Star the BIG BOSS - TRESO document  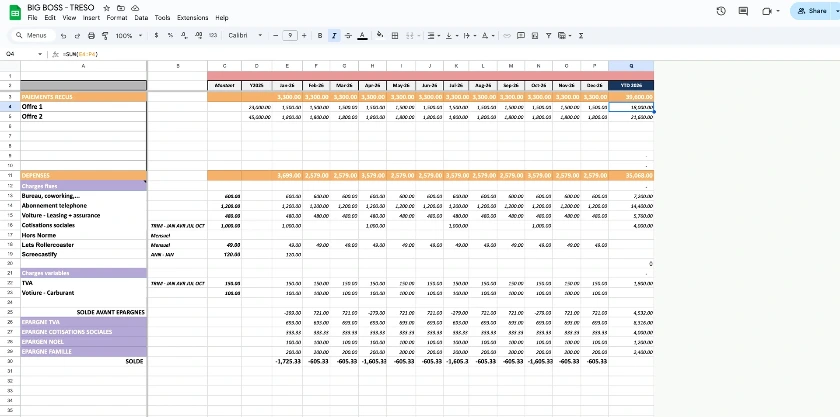(x=107, y=8)
